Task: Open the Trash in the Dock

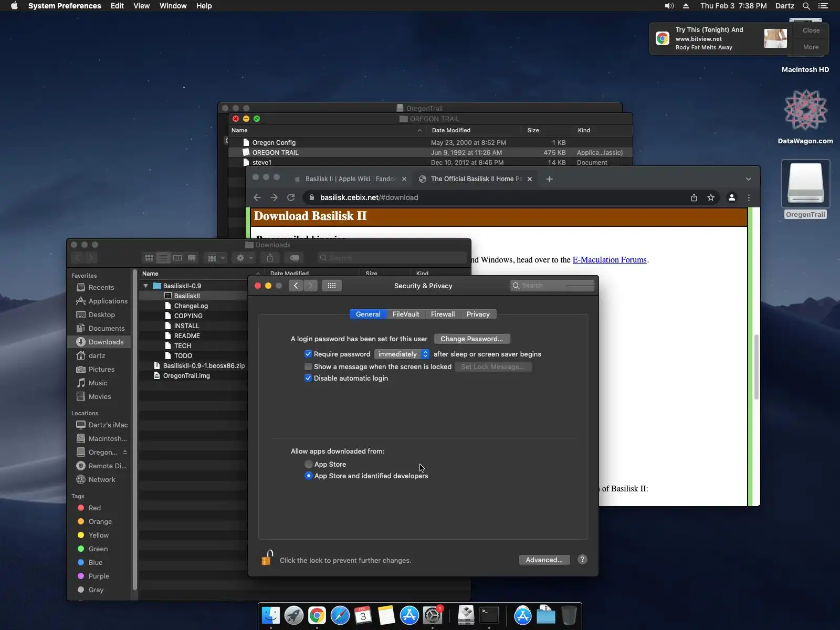Action: point(569,615)
